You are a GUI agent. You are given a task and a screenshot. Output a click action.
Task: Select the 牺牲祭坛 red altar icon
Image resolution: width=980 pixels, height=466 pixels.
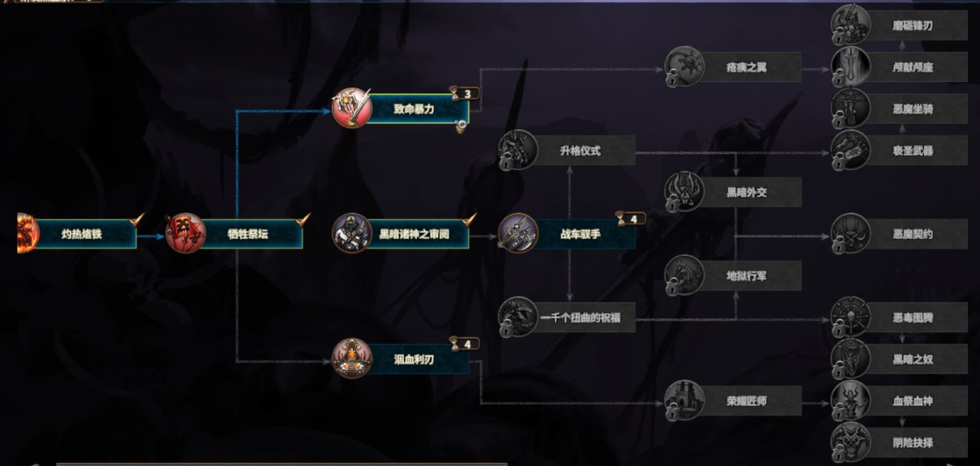[x=186, y=233]
